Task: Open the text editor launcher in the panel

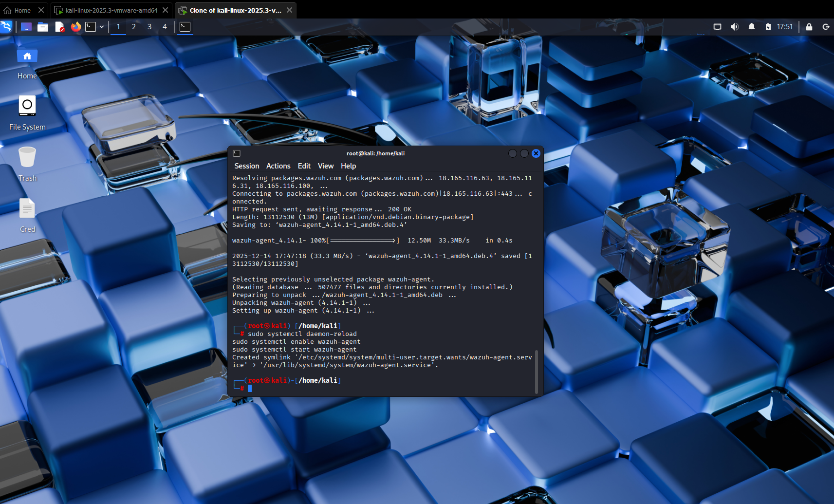Action: tap(59, 27)
